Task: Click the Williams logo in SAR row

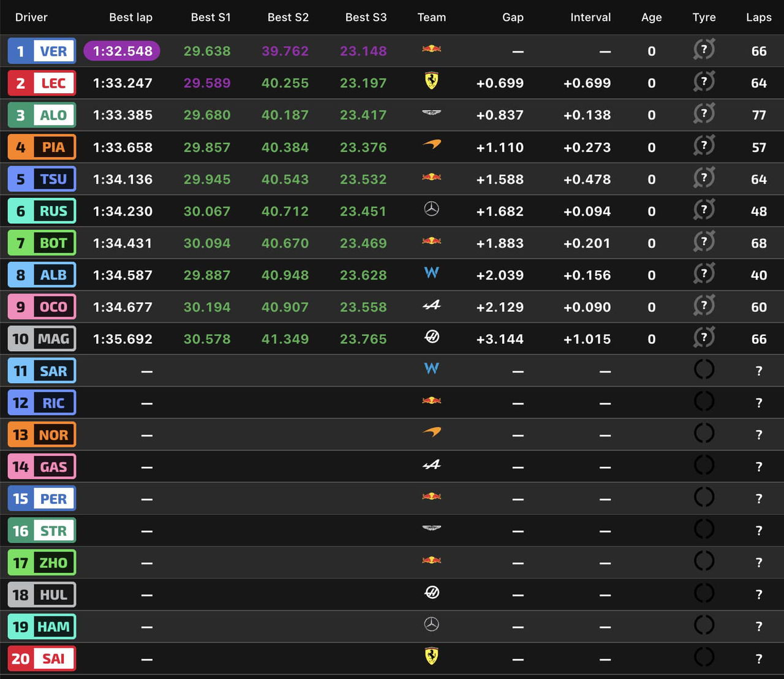Action: click(x=432, y=368)
